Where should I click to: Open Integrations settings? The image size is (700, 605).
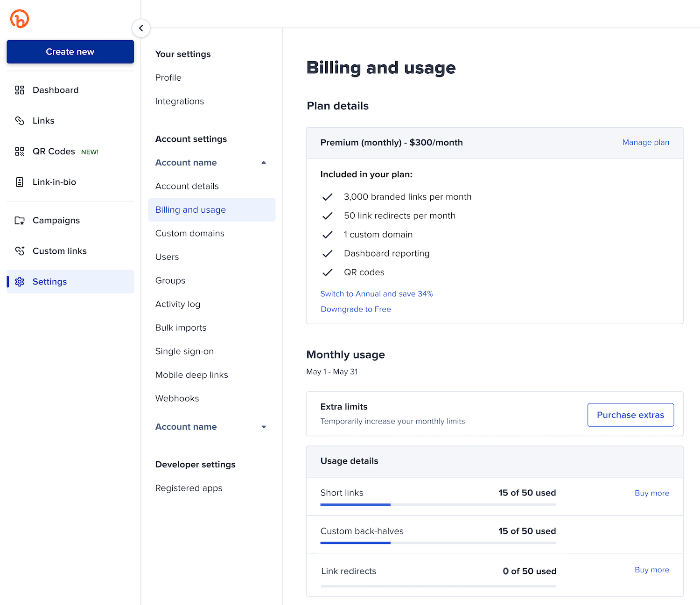(180, 101)
